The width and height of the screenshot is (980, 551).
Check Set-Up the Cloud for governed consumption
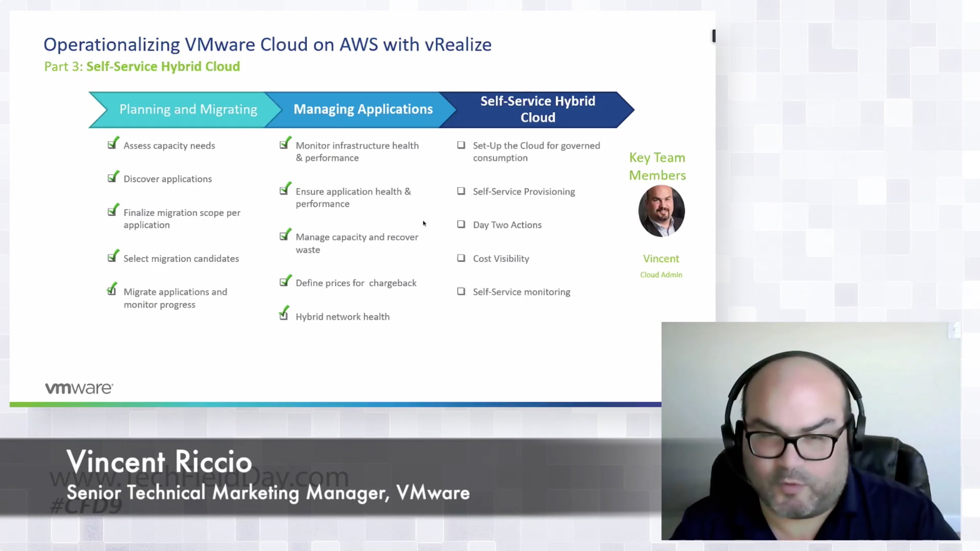pos(461,145)
